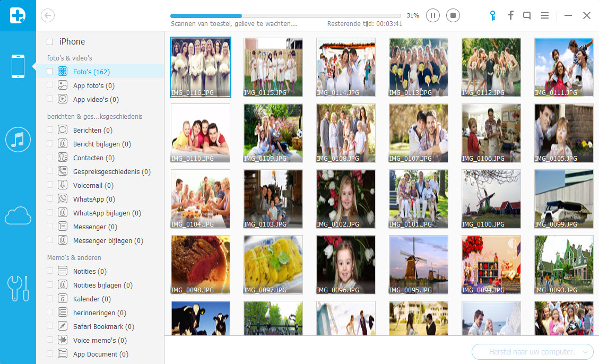Select photo IMG_0098.JPG
Screen dimensions: 599x364
[x=201, y=265]
